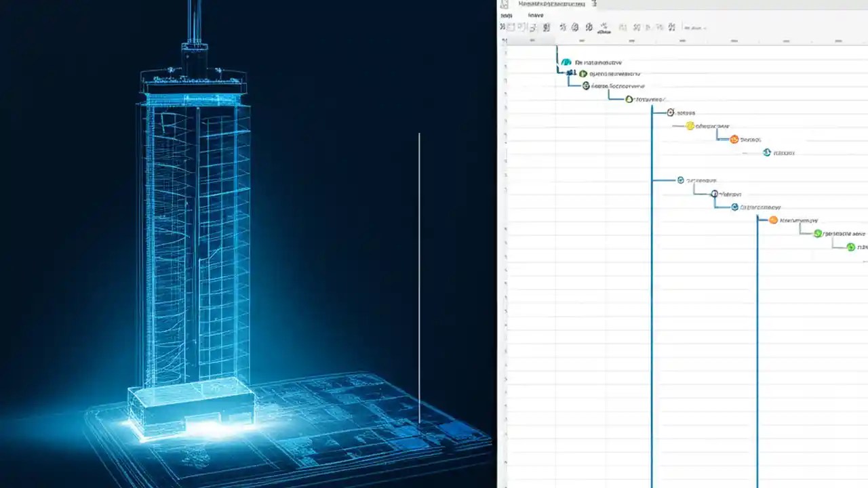The width and height of the screenshot is (868, 488).
Task: Open the zoom level dropdown at toolbar's right end
Action: 696,28
